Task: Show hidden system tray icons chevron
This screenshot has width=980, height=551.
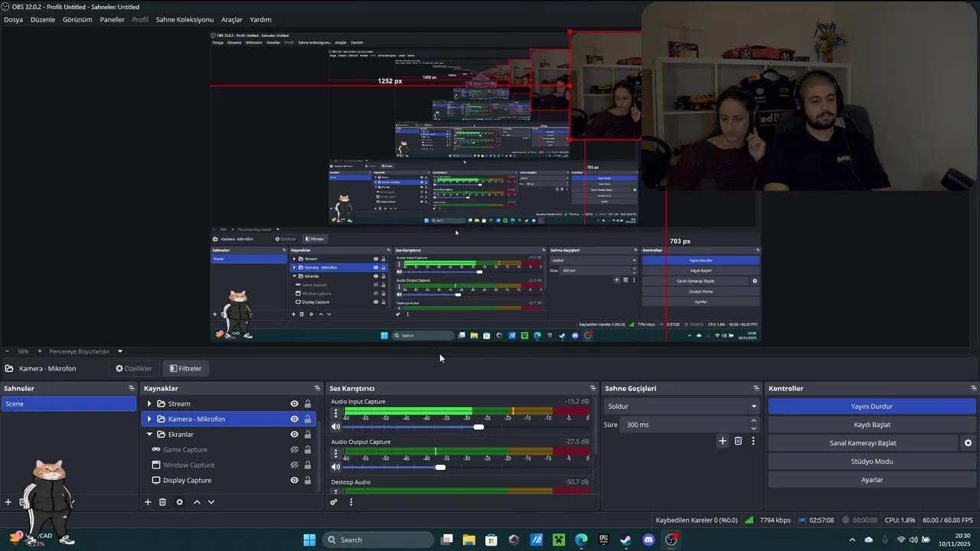Action: point(852,540)
